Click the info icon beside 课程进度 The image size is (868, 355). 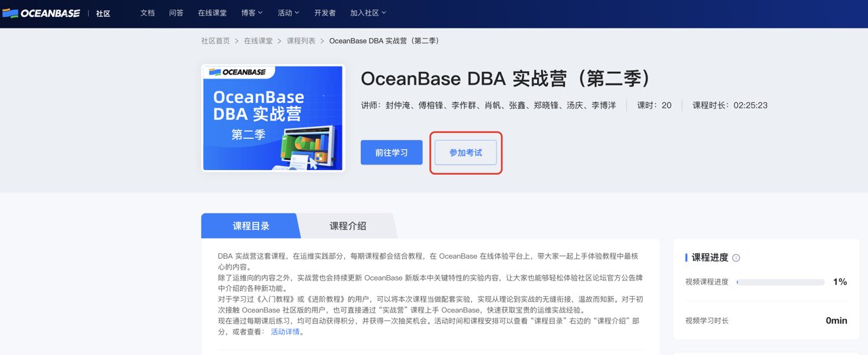pos(736,258)
